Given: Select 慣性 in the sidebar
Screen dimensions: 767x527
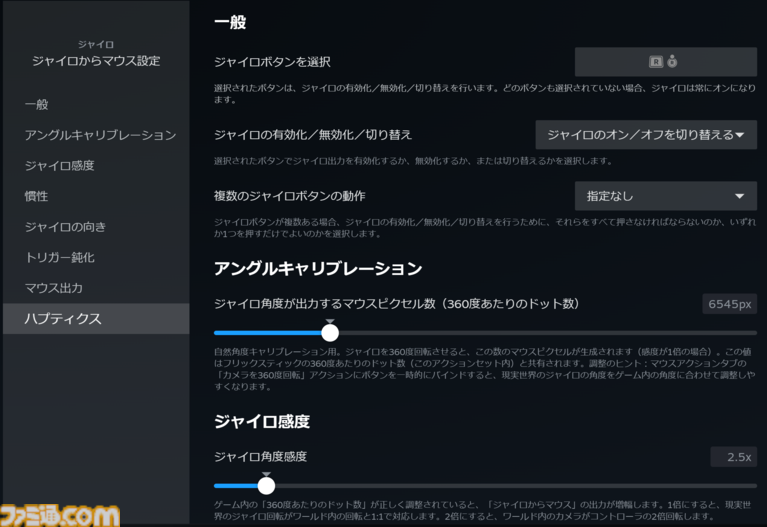Looking at the screenshot, I should click(96, 196).
